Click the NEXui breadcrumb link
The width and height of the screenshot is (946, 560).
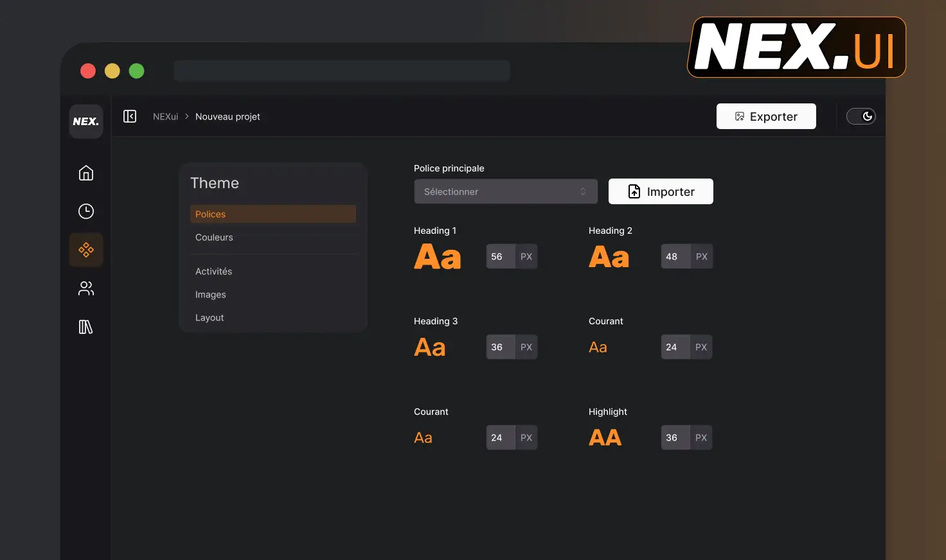(165, 117)
